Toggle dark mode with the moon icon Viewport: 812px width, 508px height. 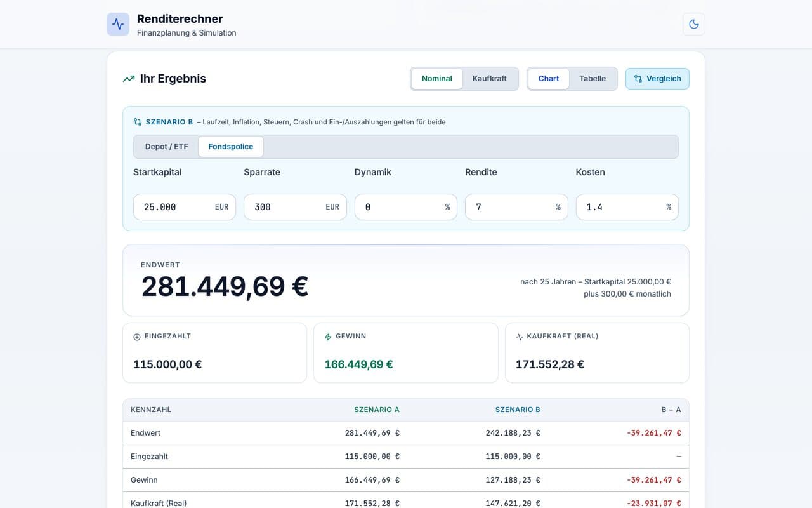coord(694,24)
